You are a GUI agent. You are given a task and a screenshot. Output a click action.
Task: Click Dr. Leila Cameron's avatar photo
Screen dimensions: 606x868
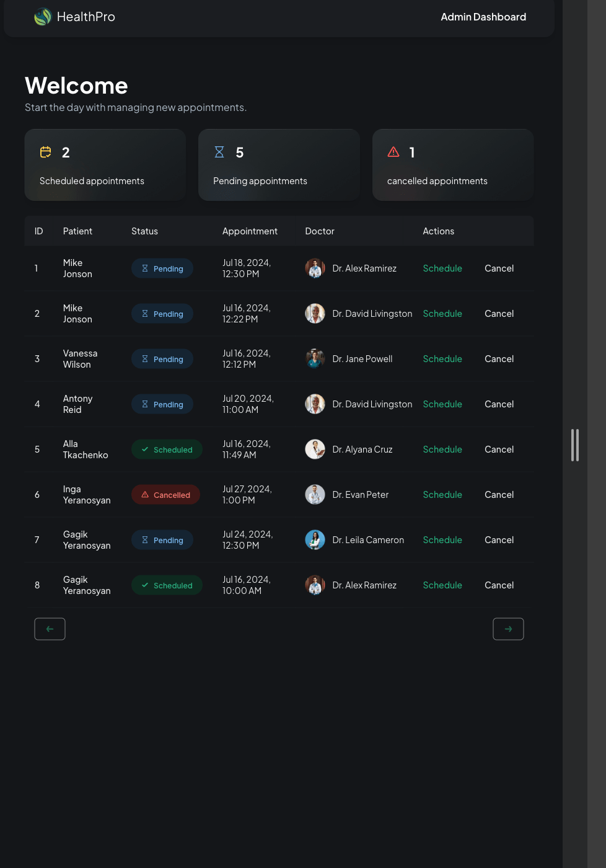(x=315, y=539)
